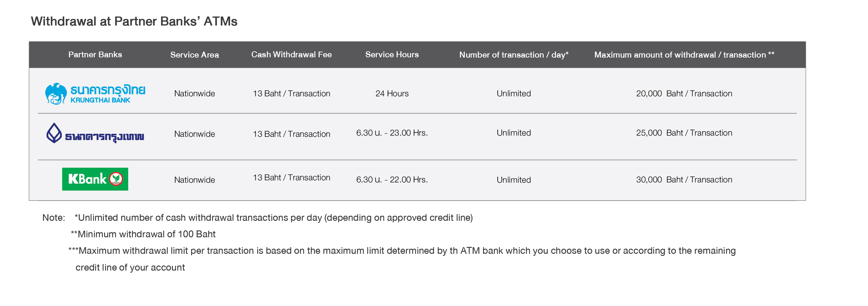Image resolution: width=868 pixels, height=306 pixels.
Task: Click the 25,000 Baht / Transaction cell
Action: tap(684, 133)
